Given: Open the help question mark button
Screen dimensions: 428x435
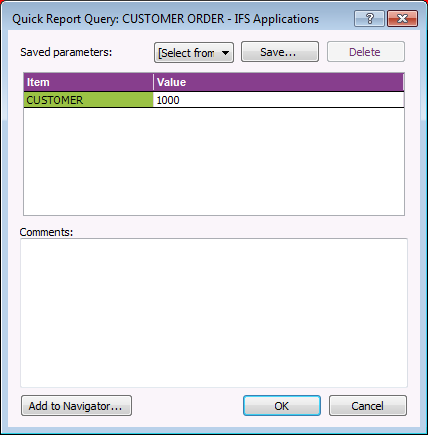Looking at the screenshot, I should (369, 18).
